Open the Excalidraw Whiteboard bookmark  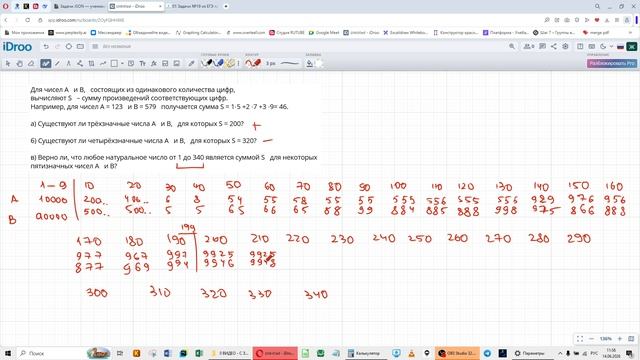(405, 32)
